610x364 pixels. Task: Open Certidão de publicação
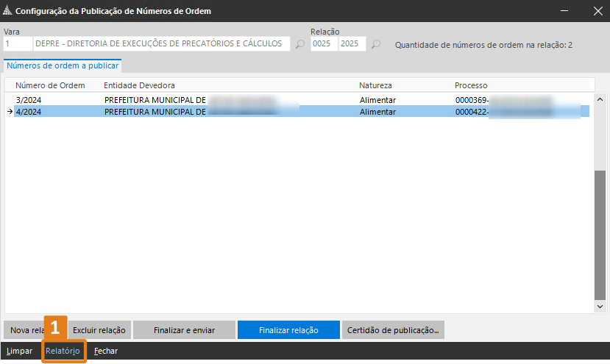pos(393,329)
